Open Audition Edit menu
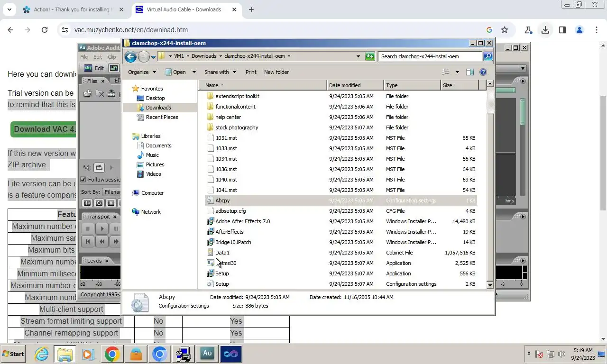Screen dimensions: 607x364 pyautogui.click(x=98, y=57)
